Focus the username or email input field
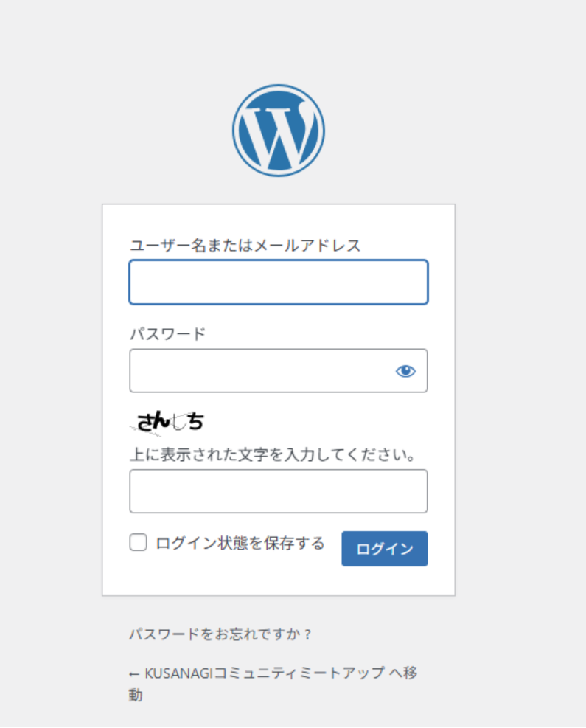 pos(278,282)
